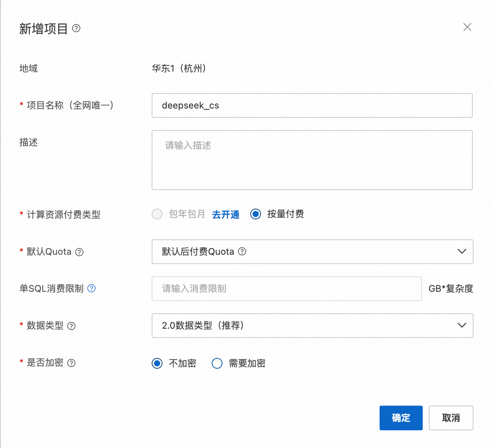Image resolution: width=492 pixels, height=448 pixels.
Task: Select the 按量付费 radio button
Action: click(x=256, y=214)
